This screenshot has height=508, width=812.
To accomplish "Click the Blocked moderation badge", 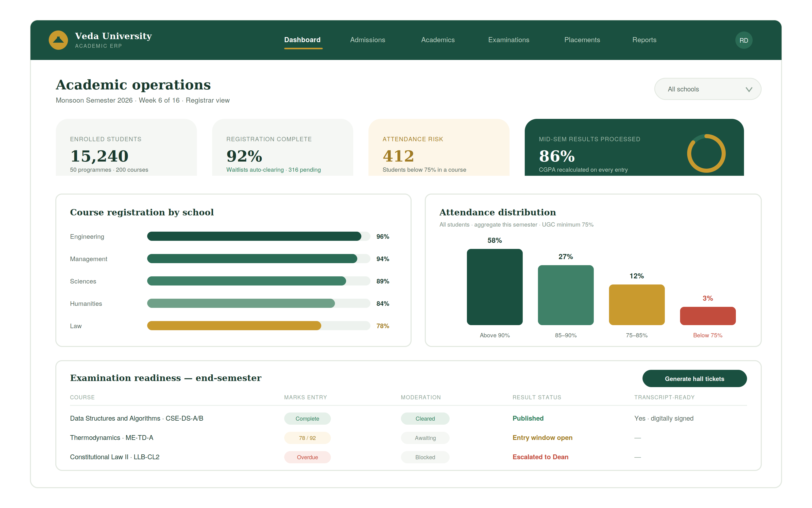I will (425, 457).
